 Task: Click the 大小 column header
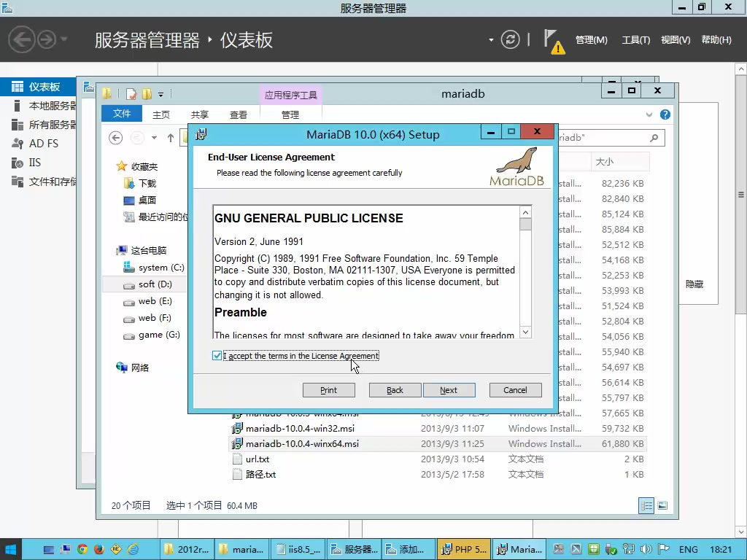[x=619, y=161]
